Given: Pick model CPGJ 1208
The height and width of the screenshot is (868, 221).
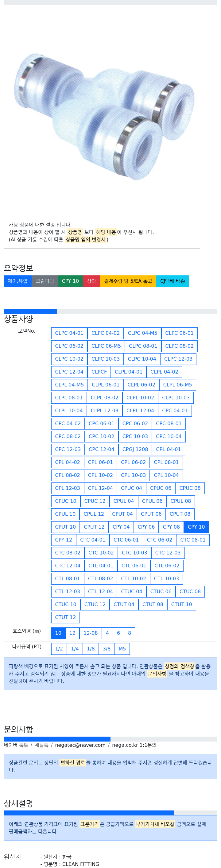Looking at the screenshot, I should click(135, 449).
